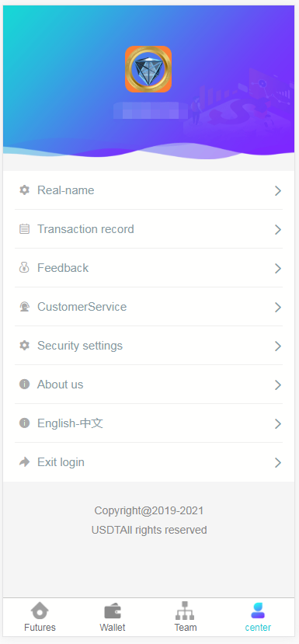
Task: Click the info icon beside About us
Action: click(25, 384)
